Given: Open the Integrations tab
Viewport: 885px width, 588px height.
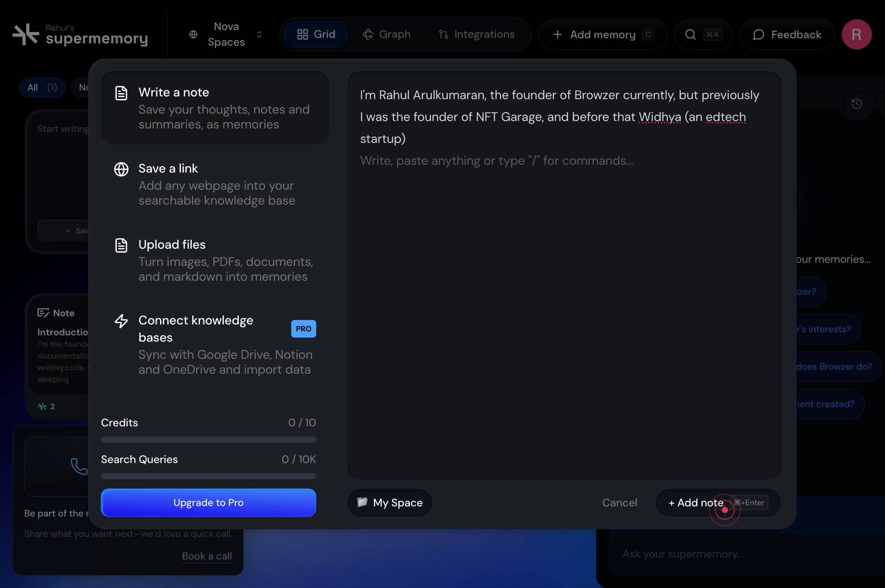Looking at the screenshot, I should [476, 34].
